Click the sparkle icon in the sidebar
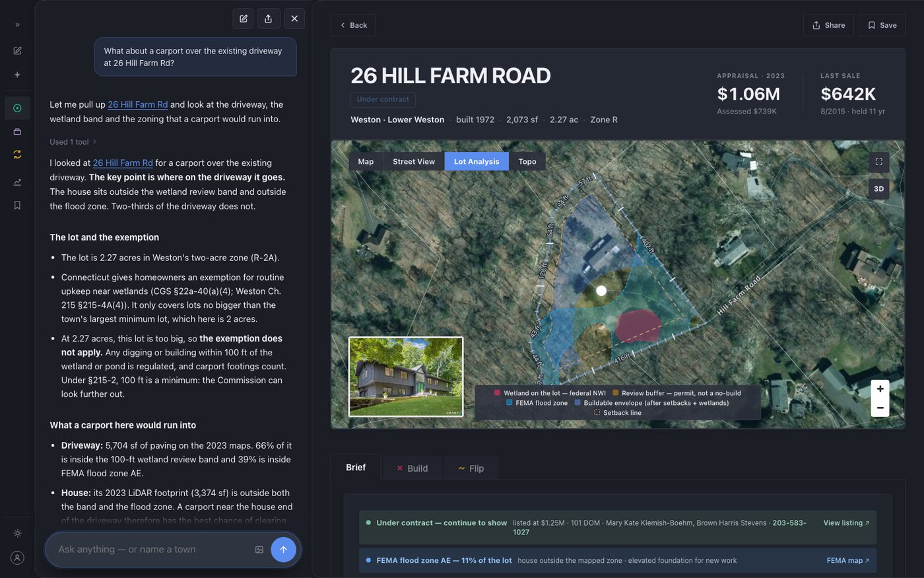This screenshot has width=924, height=578. coord(17,75)
